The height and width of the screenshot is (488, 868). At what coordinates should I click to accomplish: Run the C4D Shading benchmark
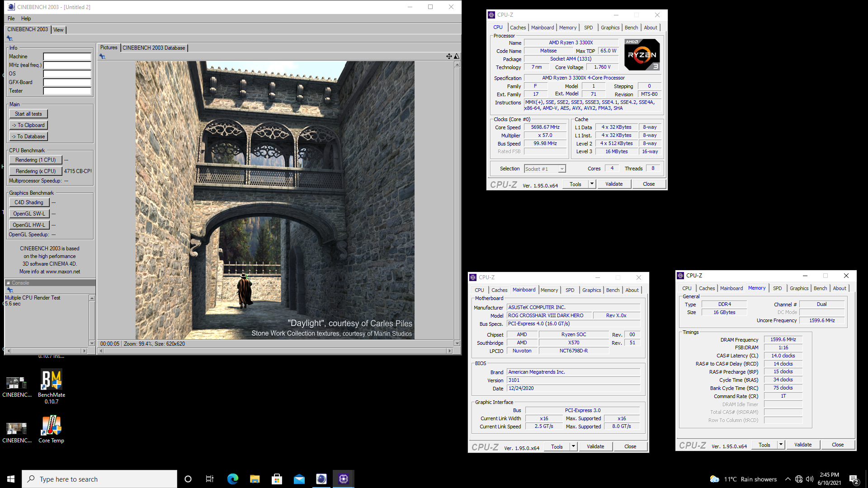(29, 202)
